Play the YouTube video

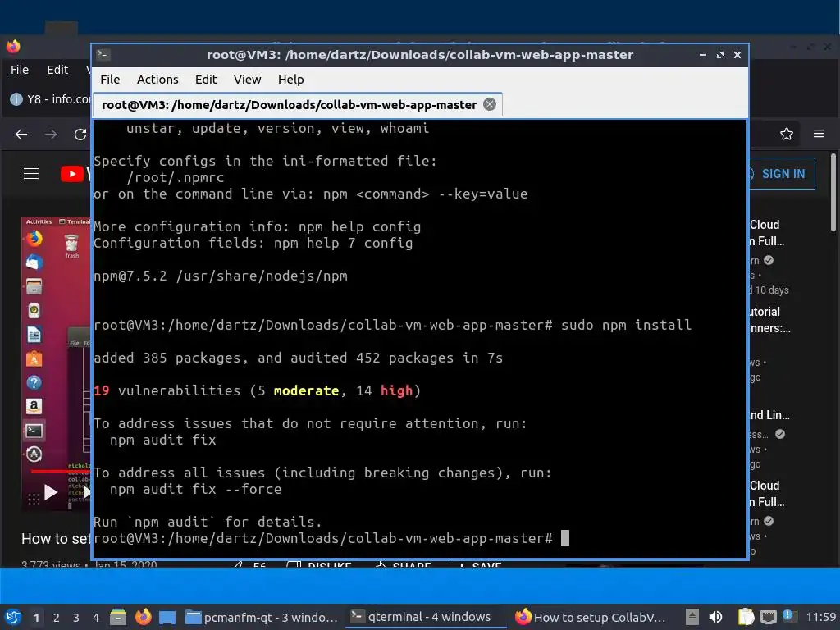[51, 492]
